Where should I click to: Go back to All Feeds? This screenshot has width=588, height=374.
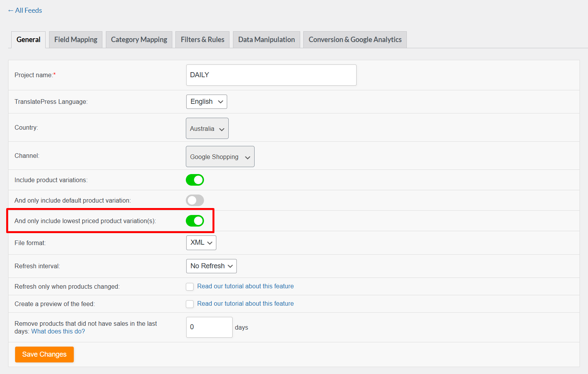point(25,10)
